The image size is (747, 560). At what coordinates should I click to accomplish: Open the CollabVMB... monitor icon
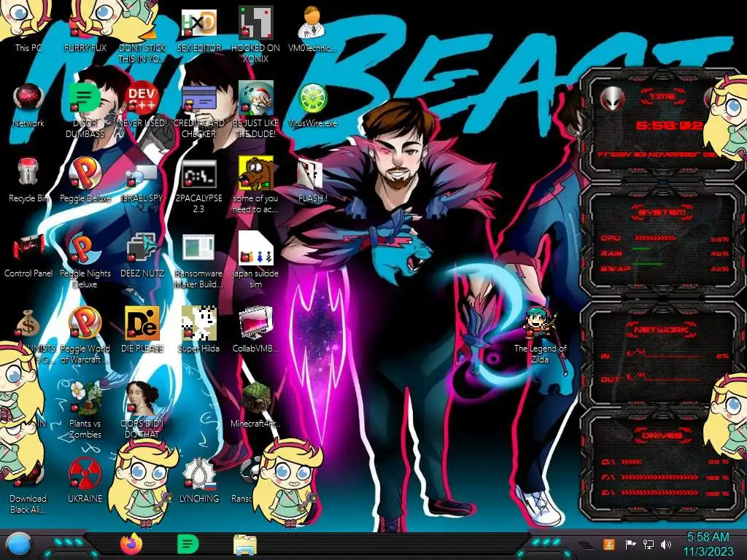255,330
